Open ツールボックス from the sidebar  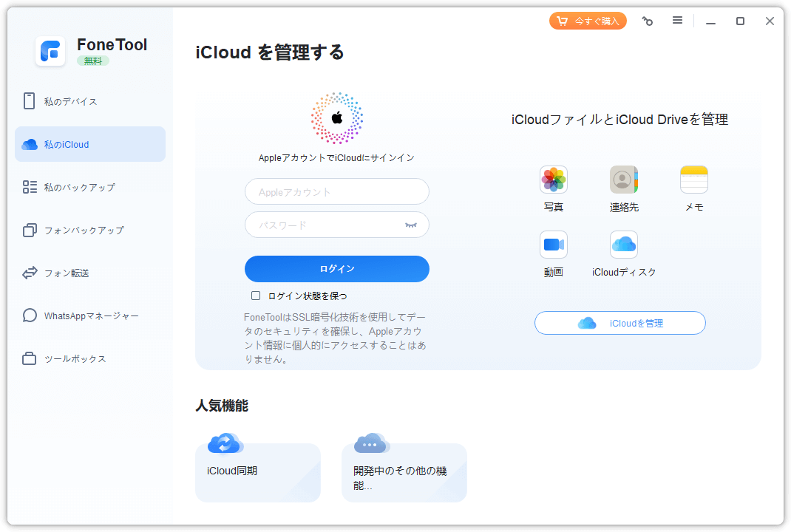coord(89,358)
